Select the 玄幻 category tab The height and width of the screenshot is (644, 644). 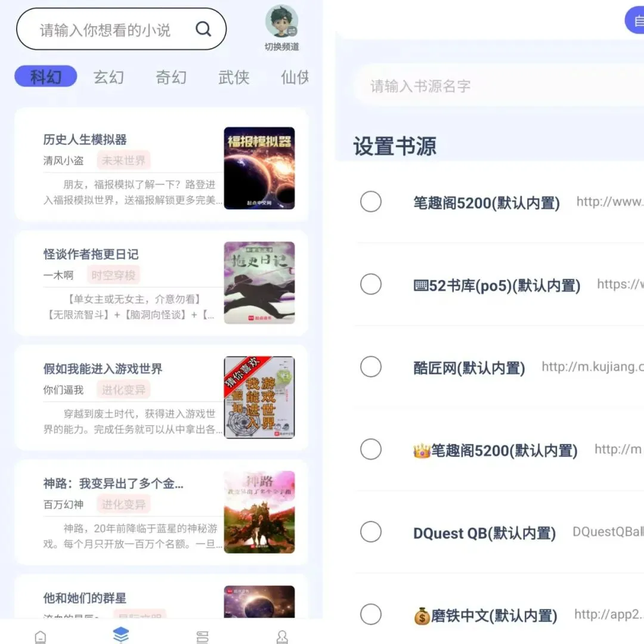click(x=109, y=77)
